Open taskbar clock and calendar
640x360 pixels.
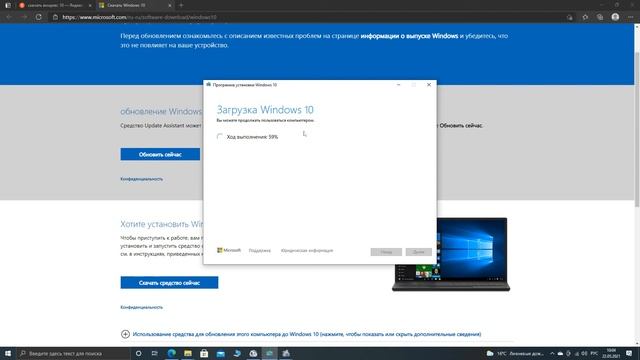pos(611,353)
